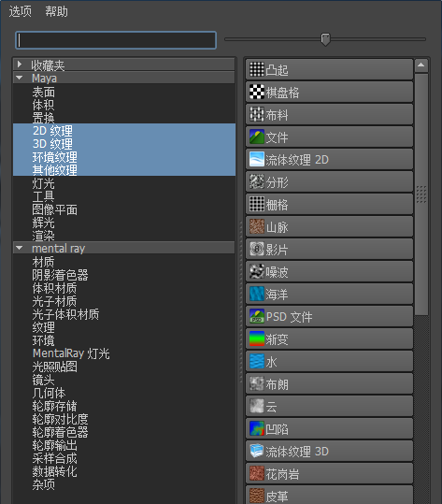Click the PSD 文件 node icon
The image size is (442, 504).
pos(257,316)
